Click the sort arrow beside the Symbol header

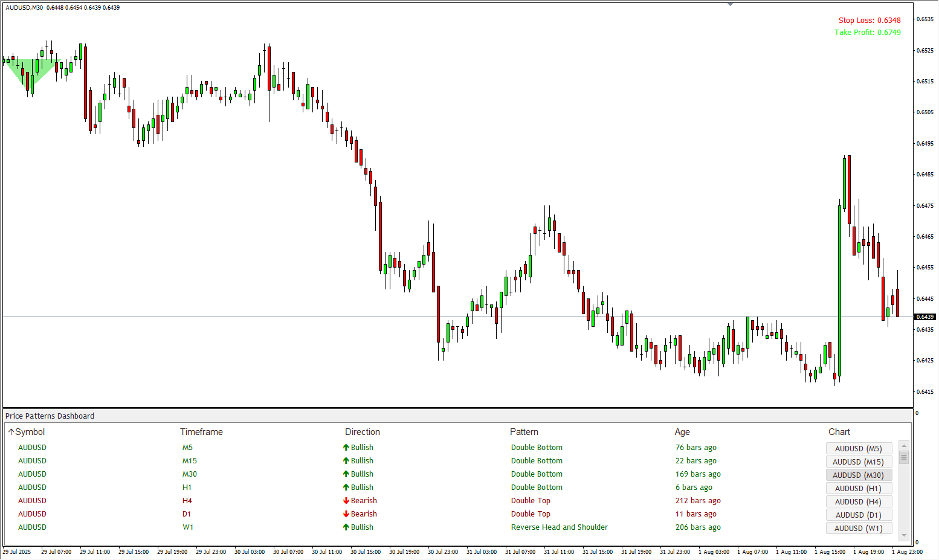point(11,432)
